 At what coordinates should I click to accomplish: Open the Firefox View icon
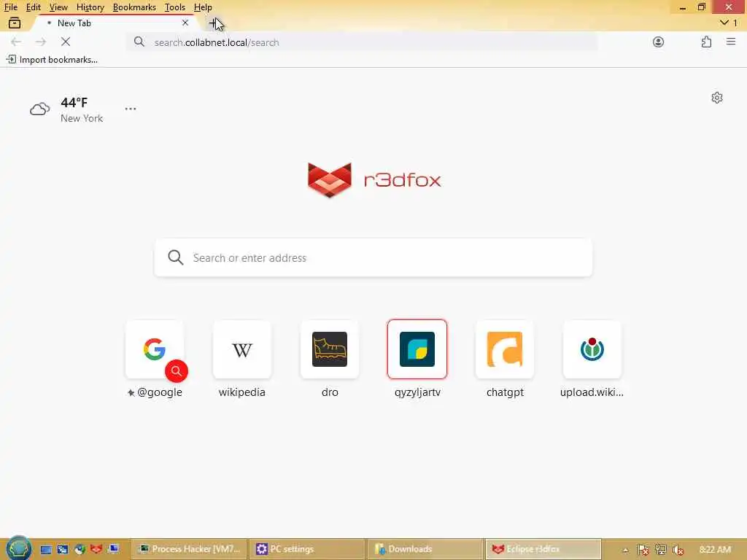(x=15, y=23)
